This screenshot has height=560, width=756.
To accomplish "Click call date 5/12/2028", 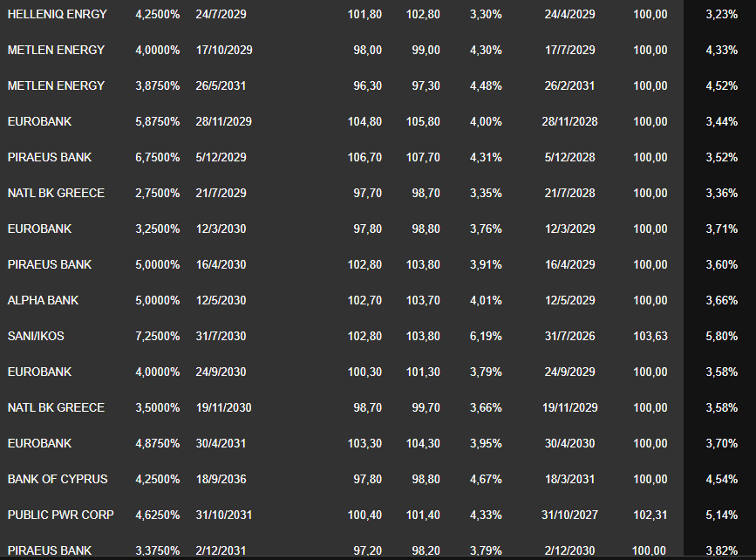I will coord(570,157).
